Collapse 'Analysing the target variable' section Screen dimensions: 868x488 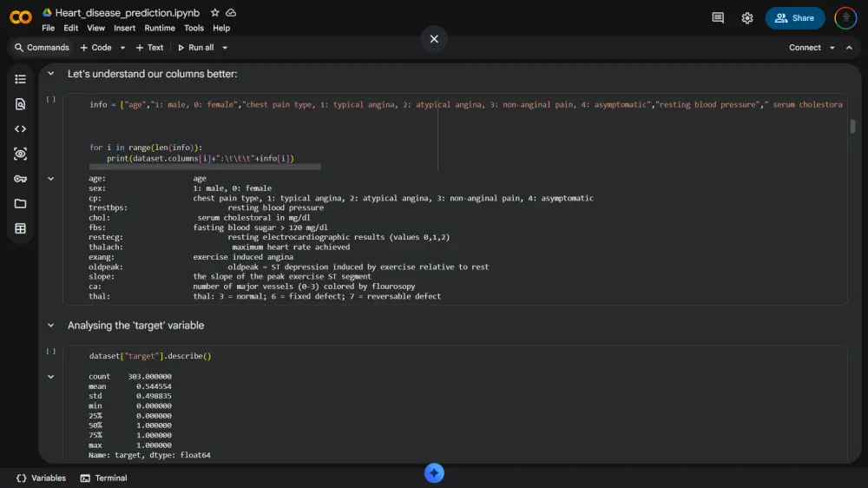pos(51,325)
